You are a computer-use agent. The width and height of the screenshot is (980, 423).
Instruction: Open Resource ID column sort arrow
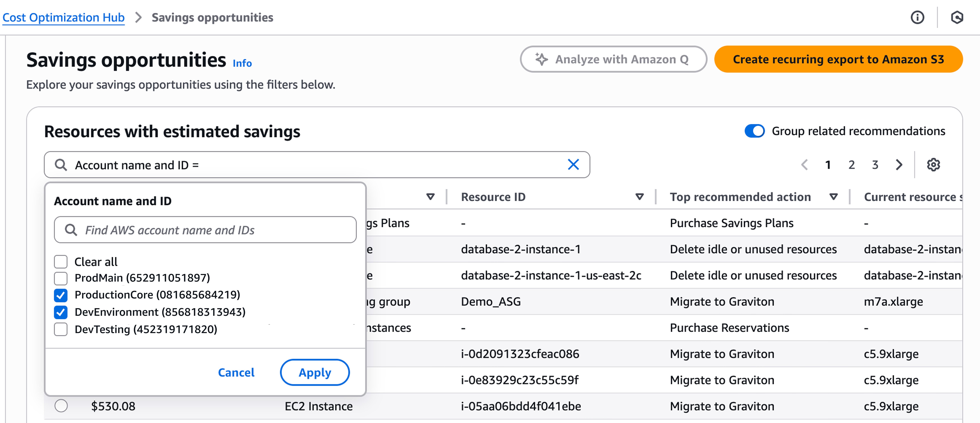[x=640, y=197]
